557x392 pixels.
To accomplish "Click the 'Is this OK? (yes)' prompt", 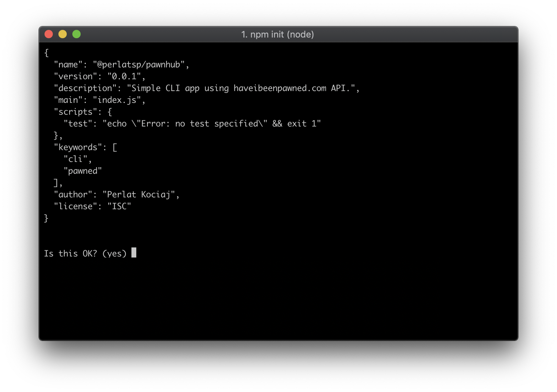I will pyautogui.click(x=85, y=253).
